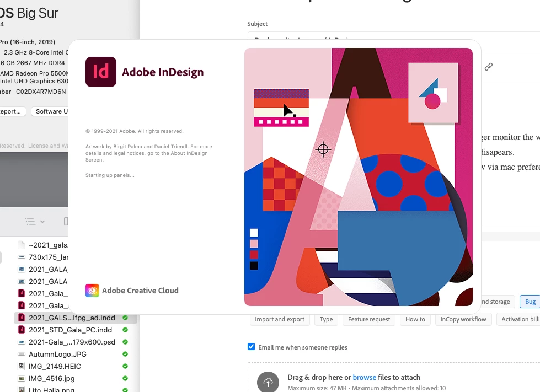Click PSD file icon beside 2021-Gala_...179x600.psd
The height and width of the screenshot is (392, 540).
tap(22, 342)
